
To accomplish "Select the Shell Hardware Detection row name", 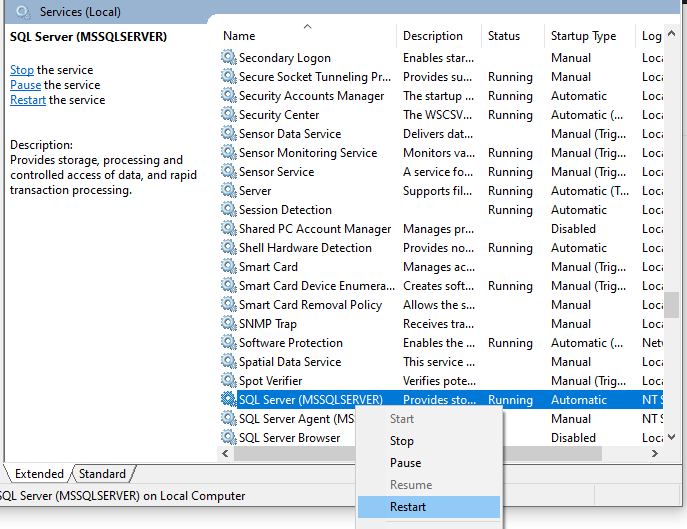I will (x=305, y=248).
